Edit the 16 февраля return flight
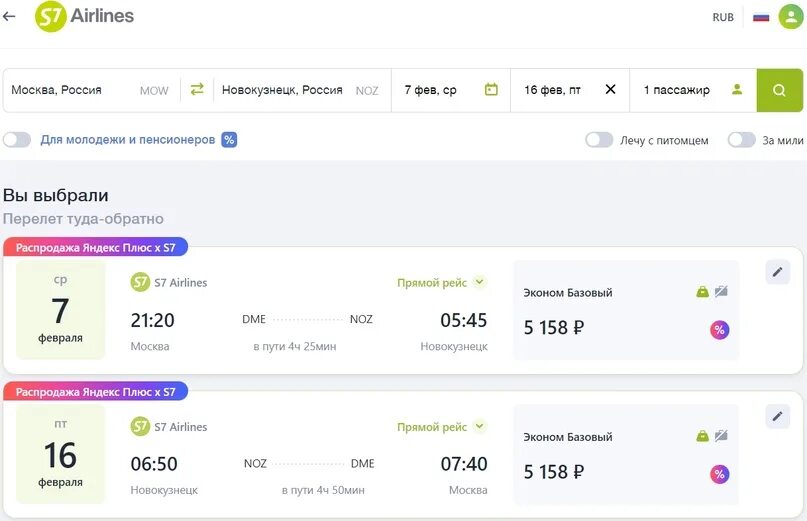The image size is (807, 521). (777, 416)
